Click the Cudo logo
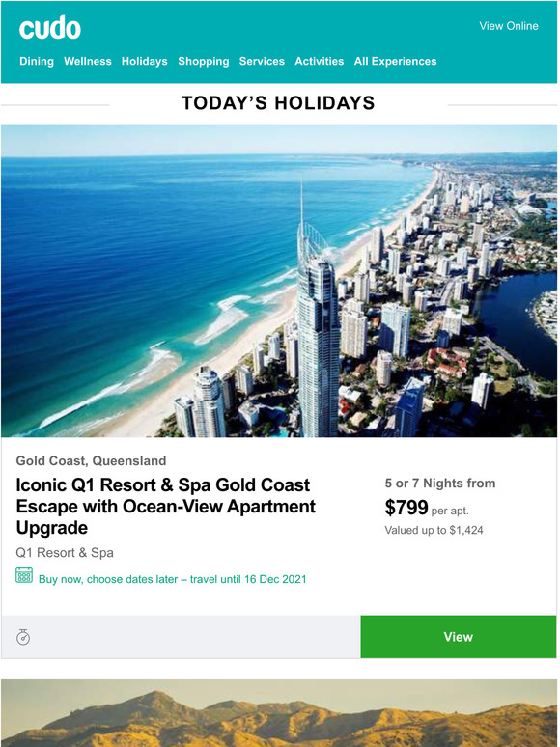 tap(50, 28)
